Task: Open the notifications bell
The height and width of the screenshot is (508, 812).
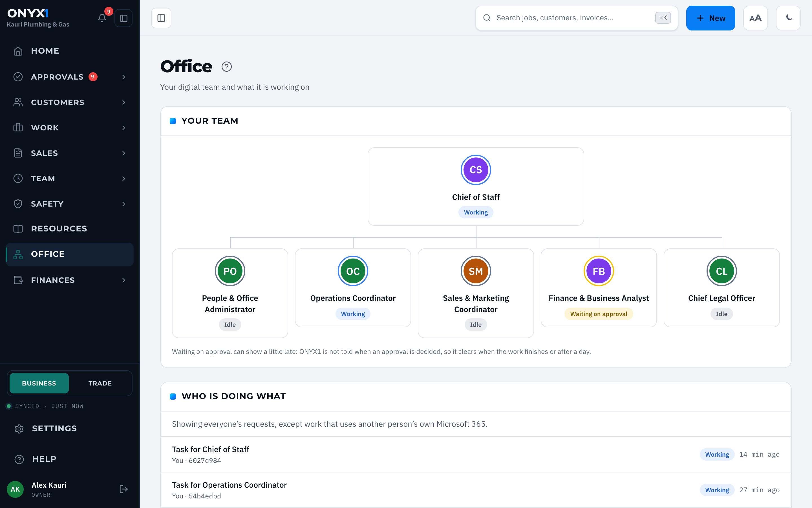Action: point(102,18)
